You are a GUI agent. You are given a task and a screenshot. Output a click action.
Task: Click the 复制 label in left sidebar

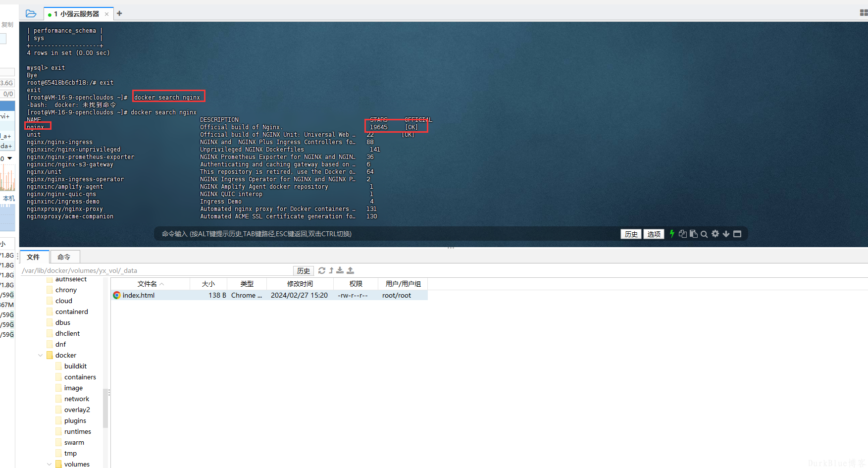click(7, 25)
